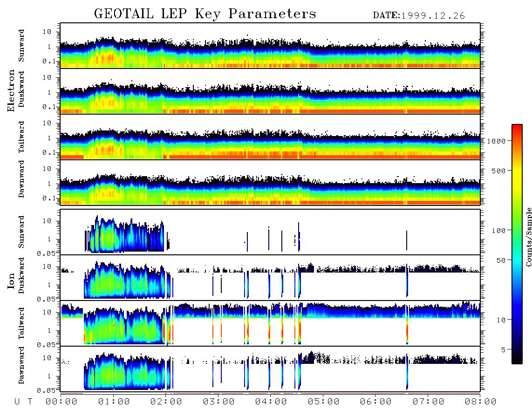Click the Counts/Sample color bar caption
The image size is (532, 410).
[528, 237]
